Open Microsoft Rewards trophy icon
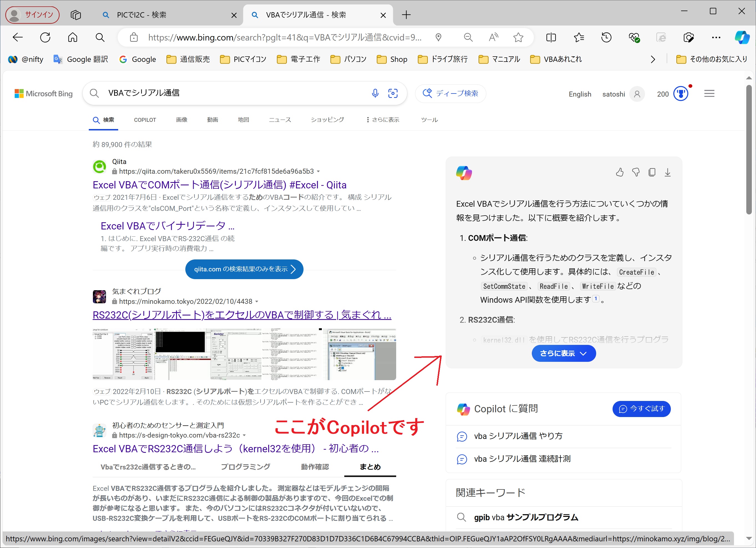 pyautogui.click(x=681, y=94)
